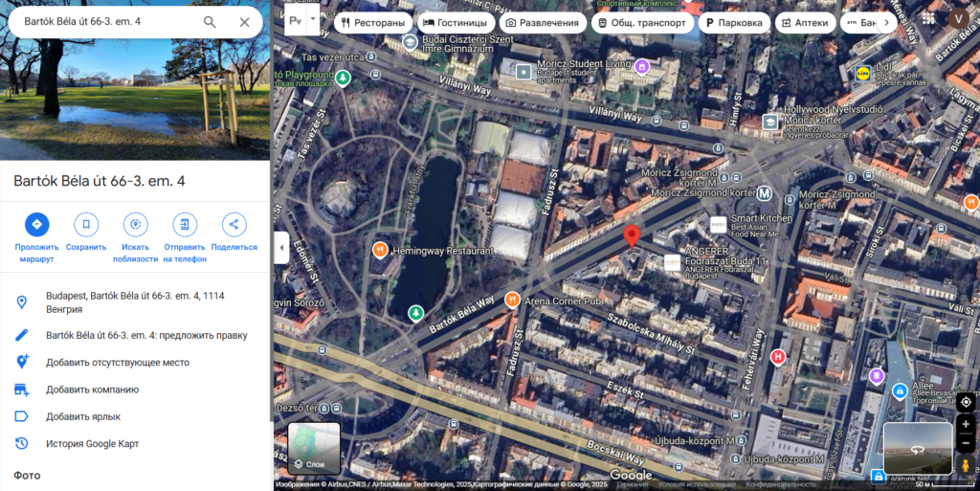This screenshot has height=491, width=980.
Task: Click the Móricz Zsigmond körtér metro M icon
Action: point(764,193)
